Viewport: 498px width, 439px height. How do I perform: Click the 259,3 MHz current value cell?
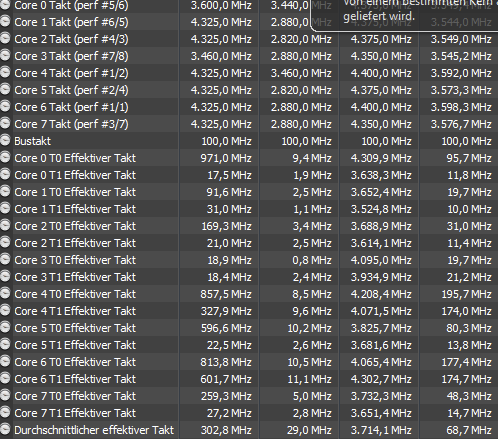(226, 396)
